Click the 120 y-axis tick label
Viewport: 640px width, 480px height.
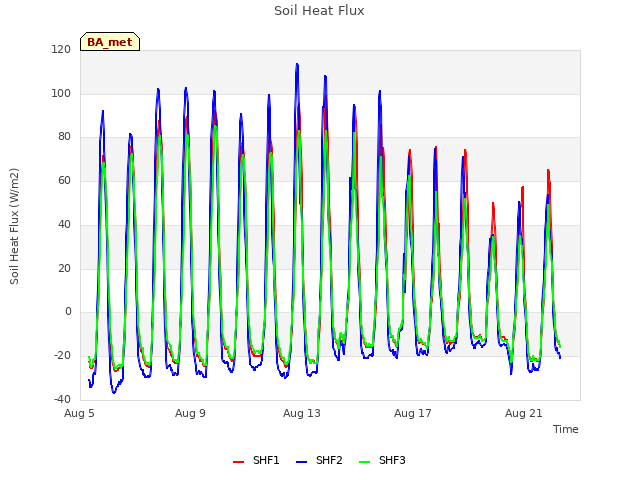(61, 49)
